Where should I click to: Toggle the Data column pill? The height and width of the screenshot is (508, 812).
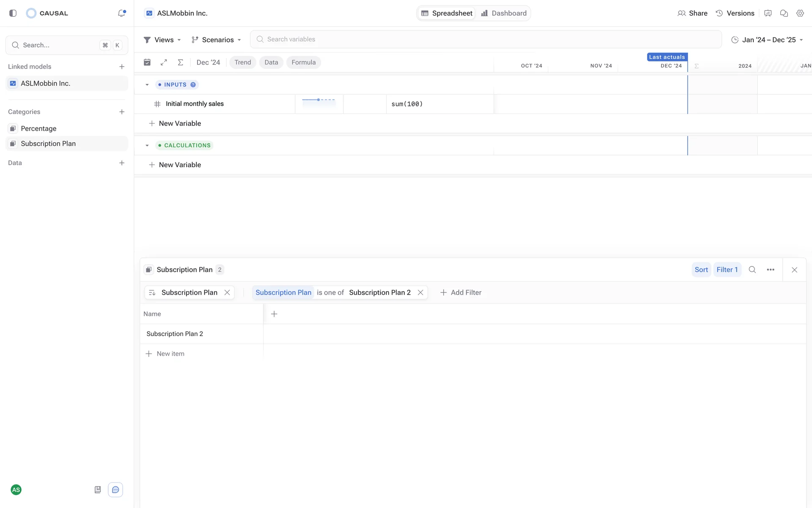point(271,62)
